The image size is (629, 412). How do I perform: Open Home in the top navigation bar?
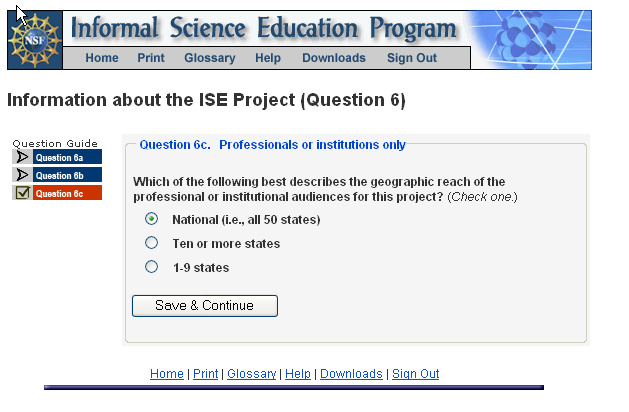(102, 58)
